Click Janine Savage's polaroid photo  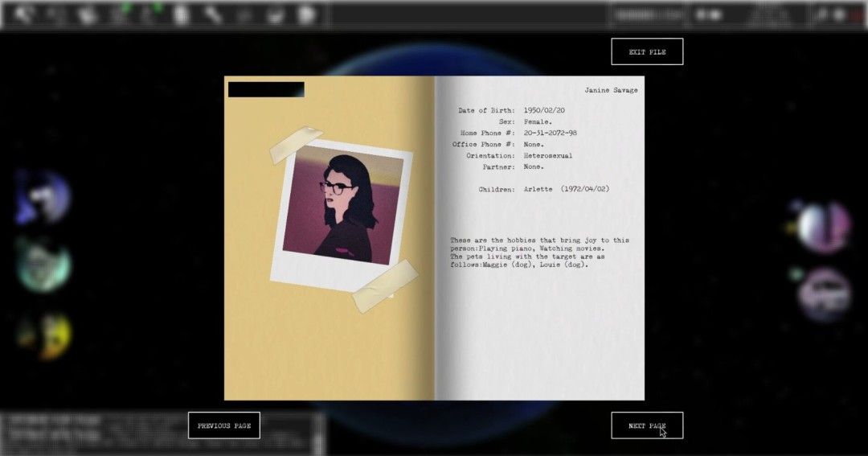(x=342, y=216)
